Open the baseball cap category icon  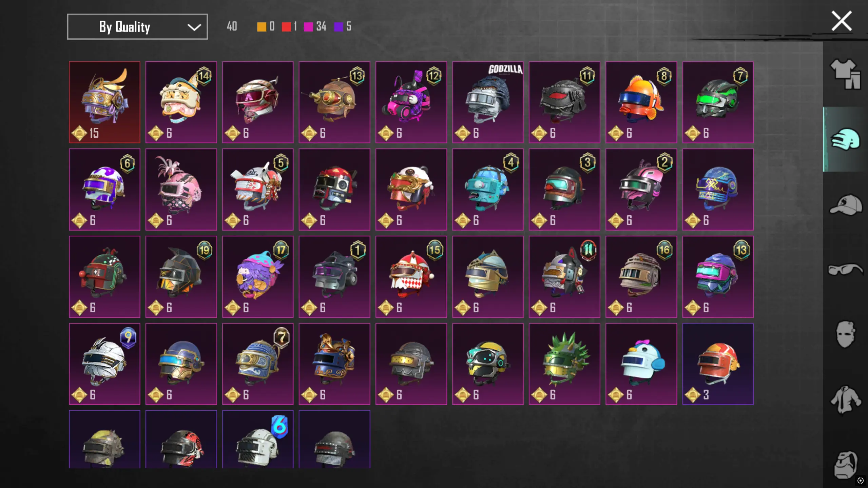[846, 204]
